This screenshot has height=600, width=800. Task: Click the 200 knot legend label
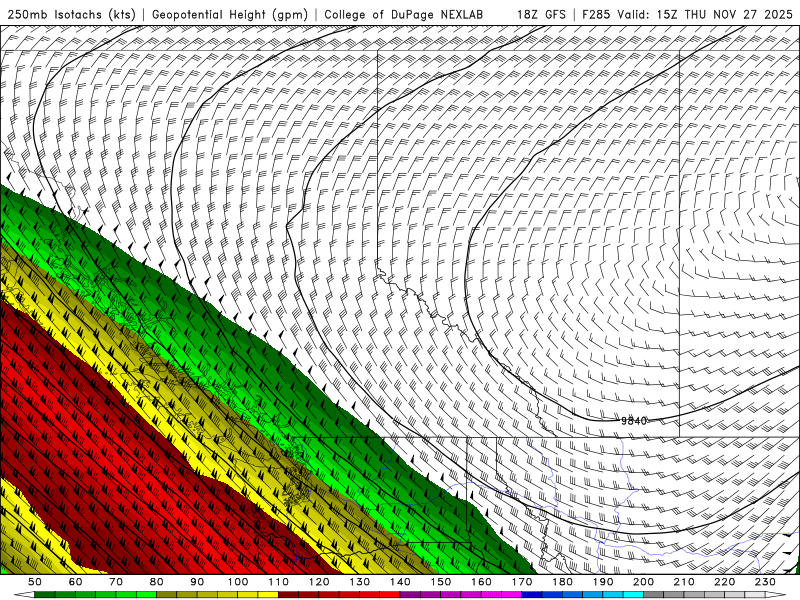(x=643, y=582)
